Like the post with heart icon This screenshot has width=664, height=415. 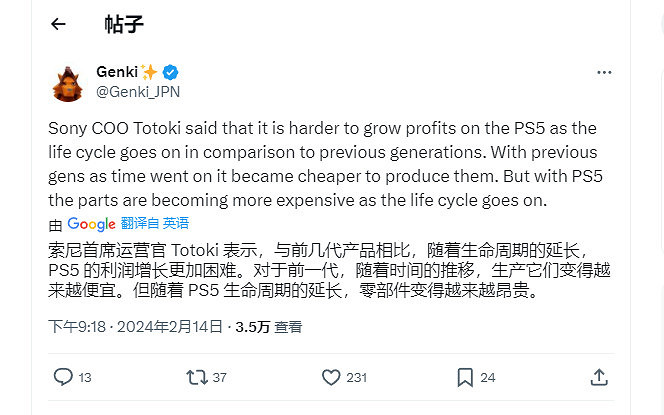coord(331,377)
